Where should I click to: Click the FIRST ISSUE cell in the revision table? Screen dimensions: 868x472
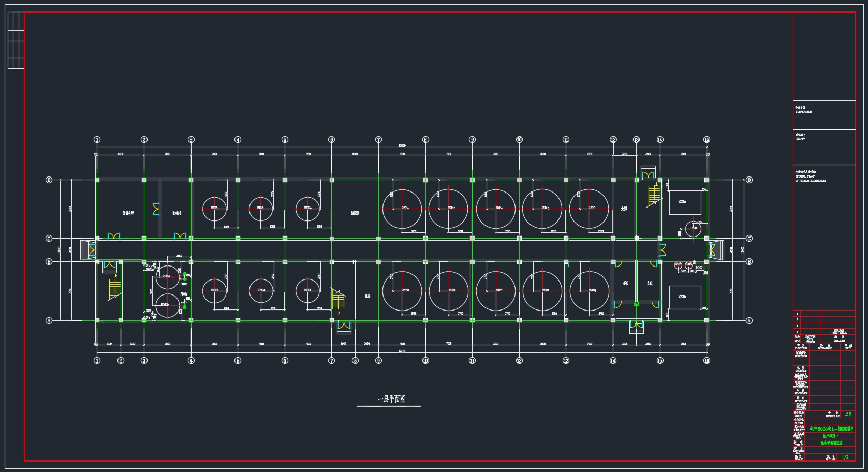(839, 333)
